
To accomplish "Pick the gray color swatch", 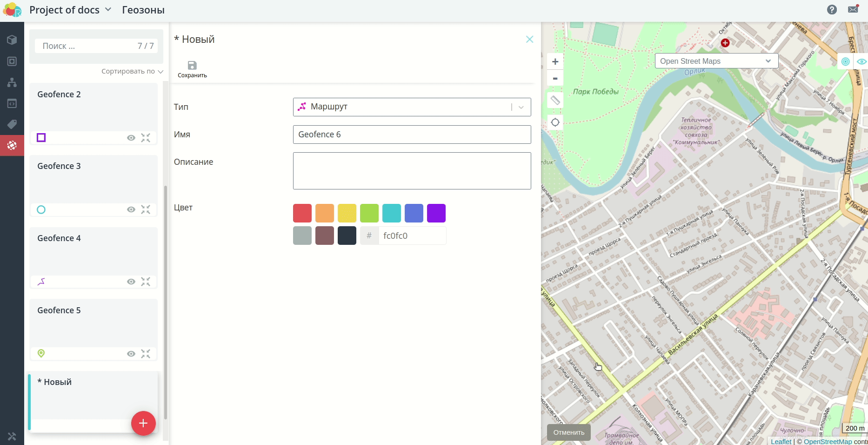I will 302,236.
